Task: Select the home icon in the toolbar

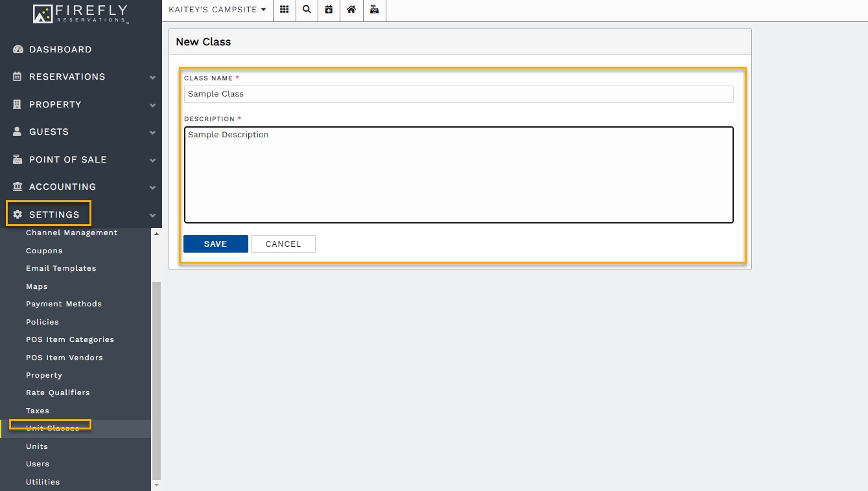Action: pos(351,10)
